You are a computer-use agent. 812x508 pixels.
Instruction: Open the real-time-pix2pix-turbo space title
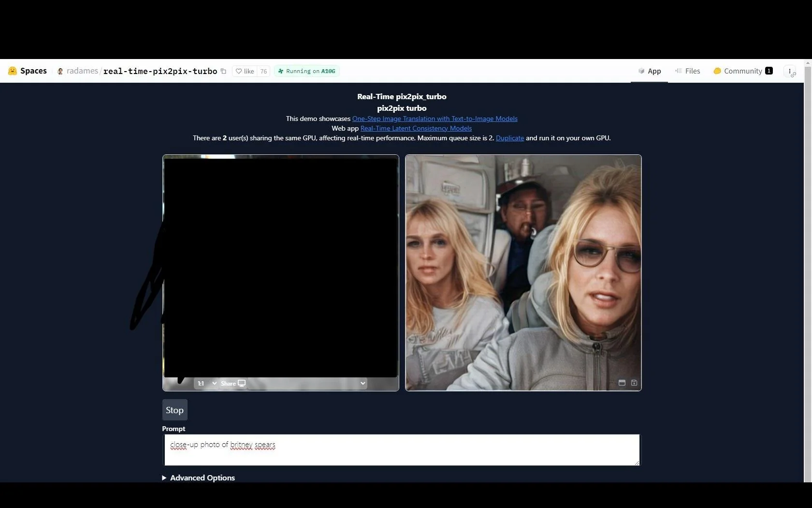(160, 71)
